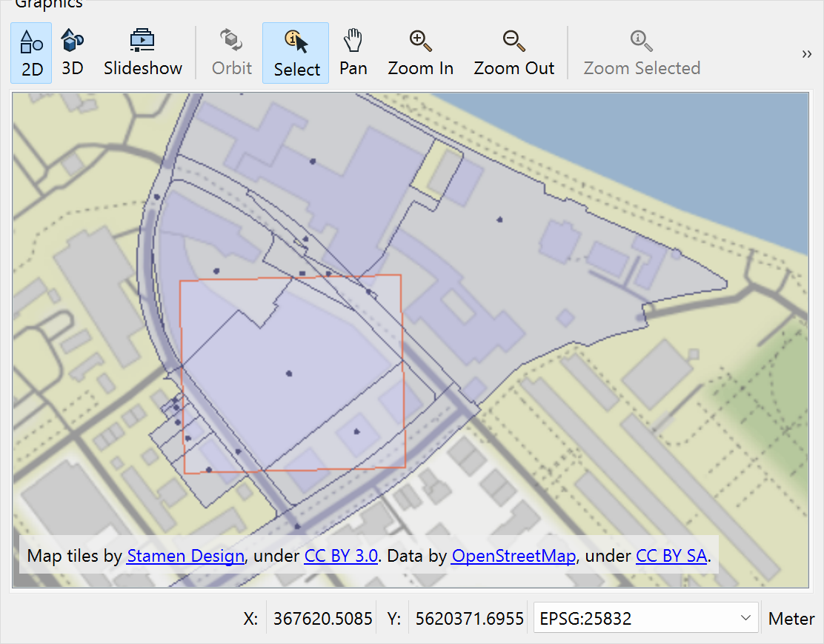Open the CC BY 3.0 license link

pos(341,556)
